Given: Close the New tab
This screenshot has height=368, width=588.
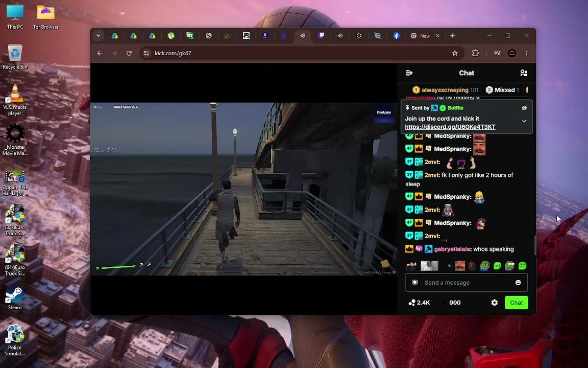Looking at the screenshot, I should click(x=437, y=36).
